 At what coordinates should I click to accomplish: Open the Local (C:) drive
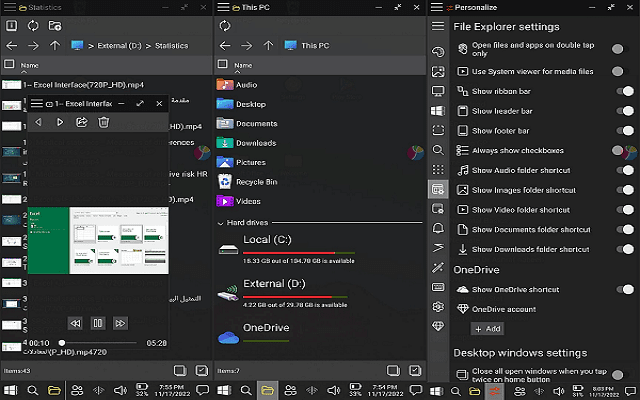pyautogui.click(x=287, y=249)
